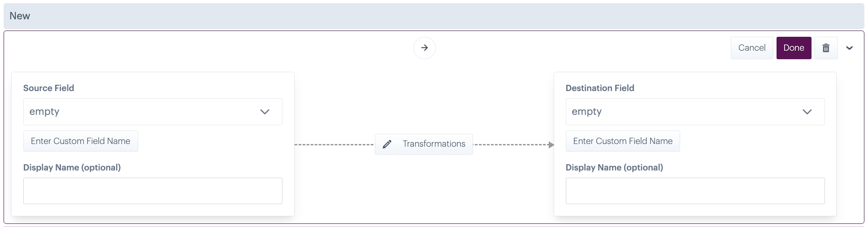Click the Destination Field dropdown chevron arrow

807,112
